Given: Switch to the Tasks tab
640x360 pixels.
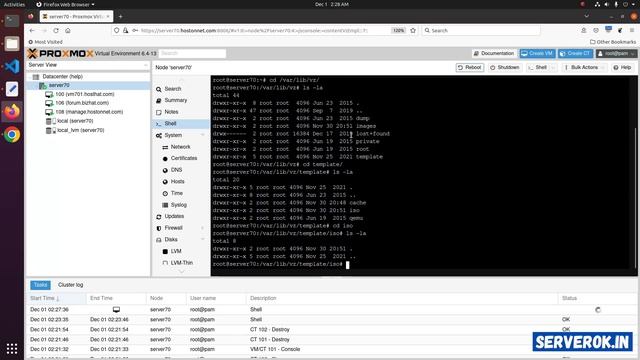Looking at the screenshot, I should pyautogui.click(x=40, y=285).
